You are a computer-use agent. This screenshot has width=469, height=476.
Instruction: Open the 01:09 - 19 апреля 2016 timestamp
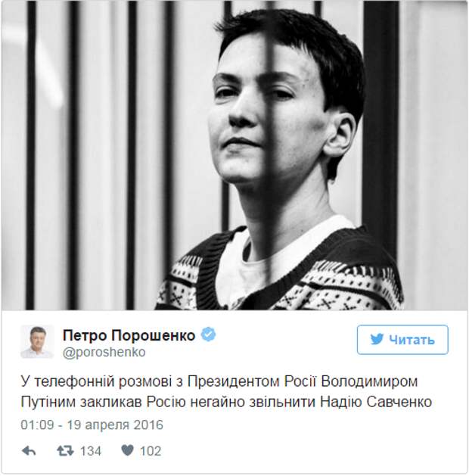click(92, 425)
